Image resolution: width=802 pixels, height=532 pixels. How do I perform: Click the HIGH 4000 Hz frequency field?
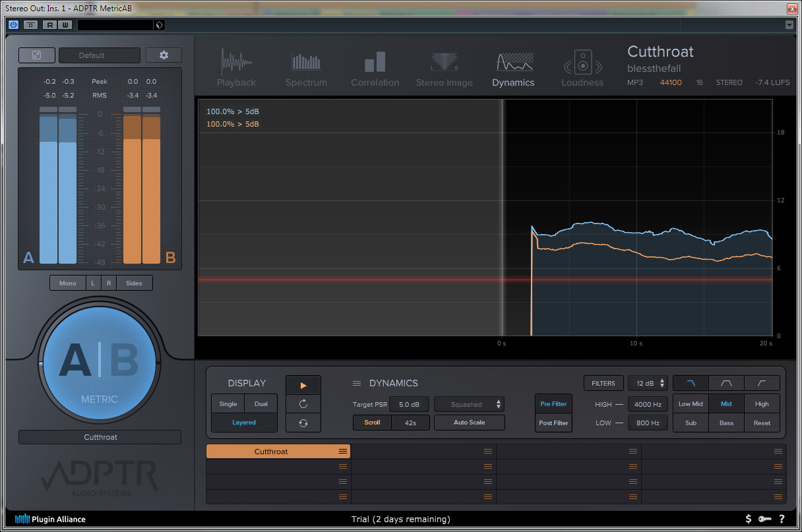tap(648, 404)
